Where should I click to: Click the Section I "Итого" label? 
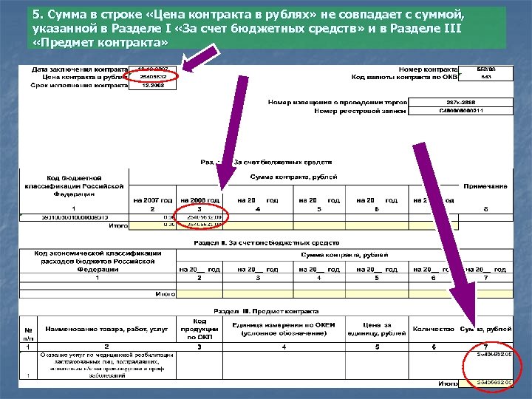point(118,225)
